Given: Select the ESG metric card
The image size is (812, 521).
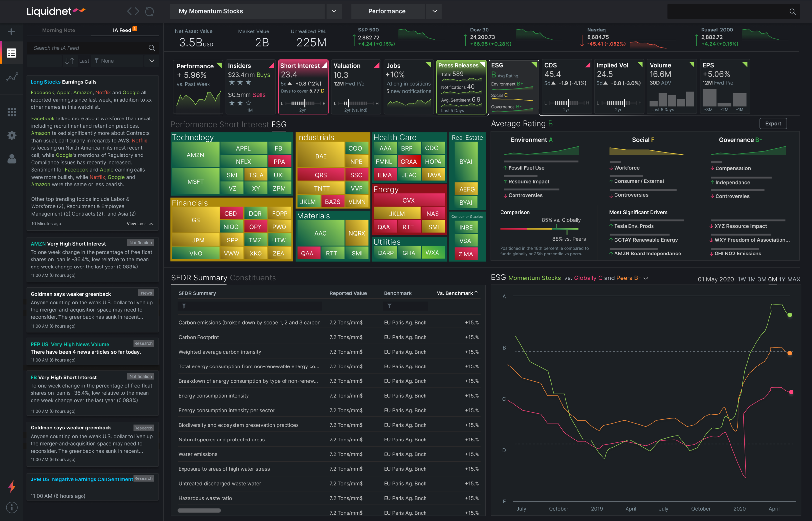Looking at the screenshot, I should tap(514, 87).
